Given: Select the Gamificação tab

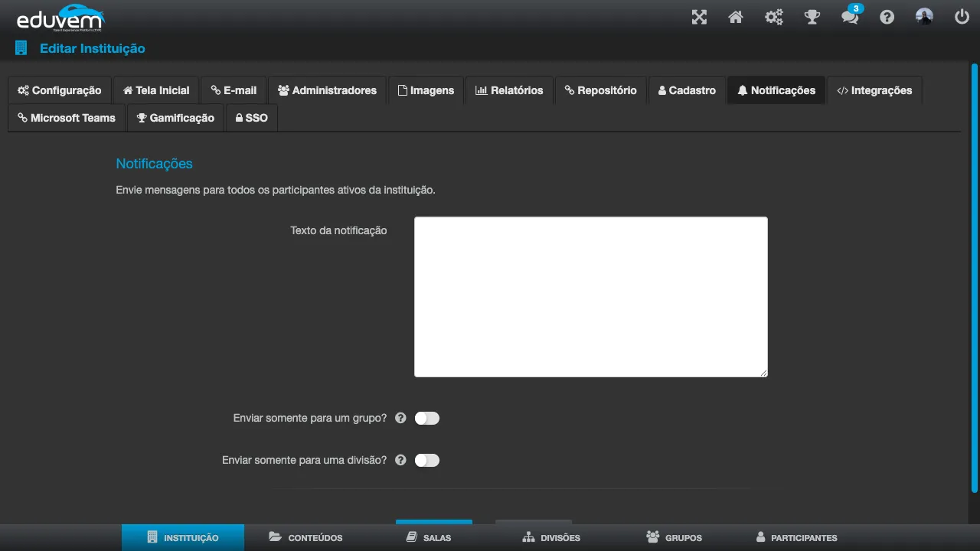Looking at the screenshot, I should (175, 118).
